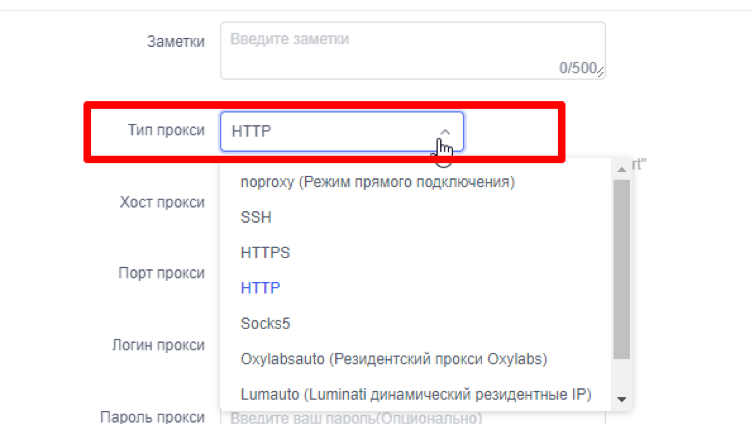Select "Oxylabsauto (Резидентский прокси Oxylabs)"

394,359
